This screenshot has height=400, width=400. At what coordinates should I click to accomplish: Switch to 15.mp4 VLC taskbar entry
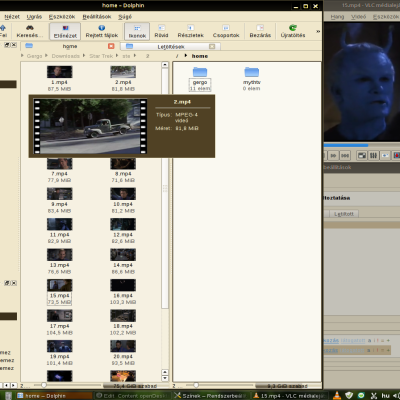coord(291,396)
